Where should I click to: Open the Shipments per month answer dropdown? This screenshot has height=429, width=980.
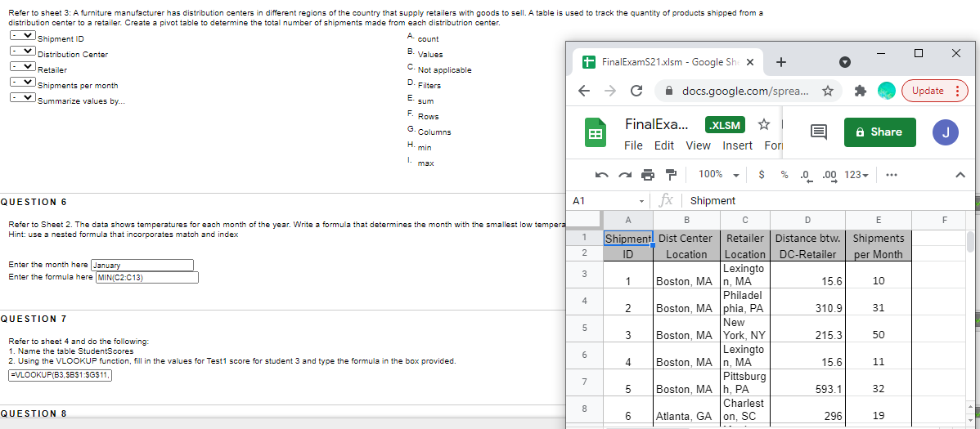coord(23,83)
